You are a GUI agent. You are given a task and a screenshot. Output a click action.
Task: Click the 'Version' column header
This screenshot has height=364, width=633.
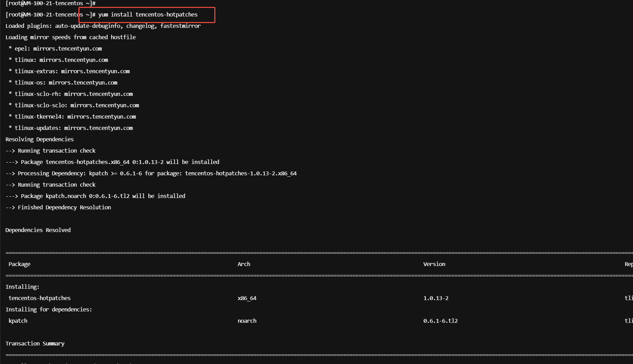[434, 264]
